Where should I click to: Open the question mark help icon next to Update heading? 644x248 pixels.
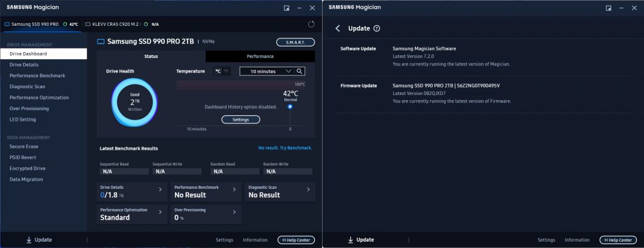pyautogui.click(x=377, y=28)
